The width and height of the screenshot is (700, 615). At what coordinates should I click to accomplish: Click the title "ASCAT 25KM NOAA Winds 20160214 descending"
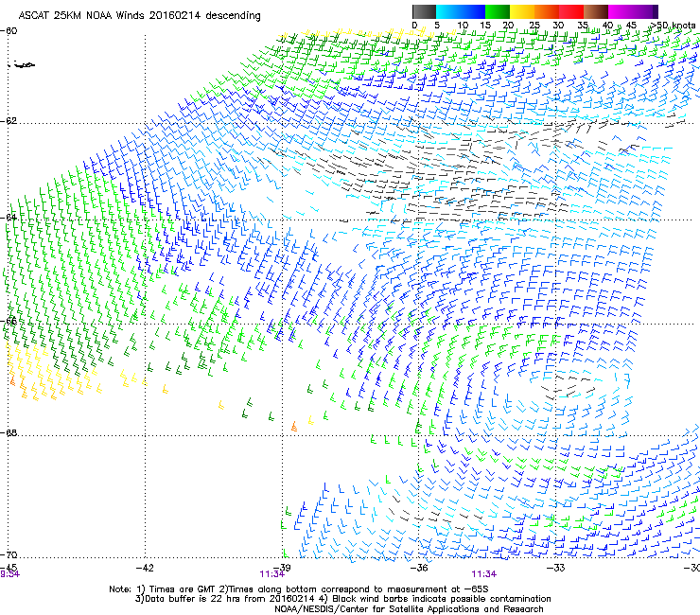tap(139, 16)
